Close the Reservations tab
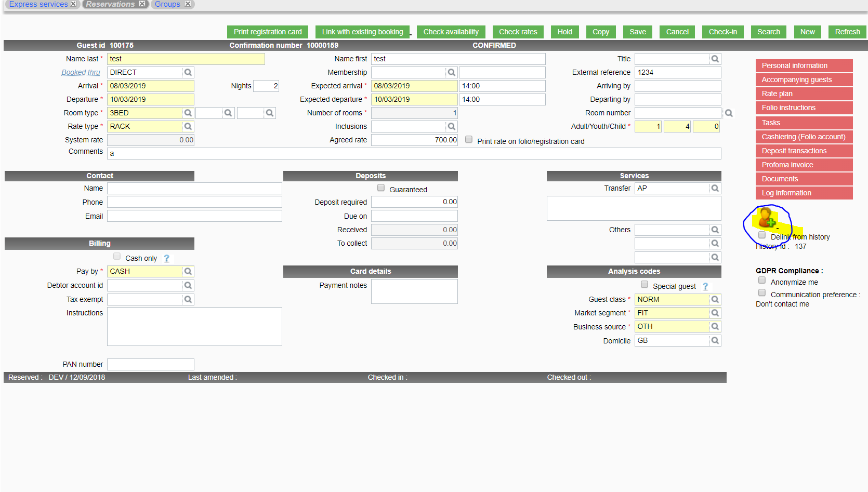 coord(142,4)
